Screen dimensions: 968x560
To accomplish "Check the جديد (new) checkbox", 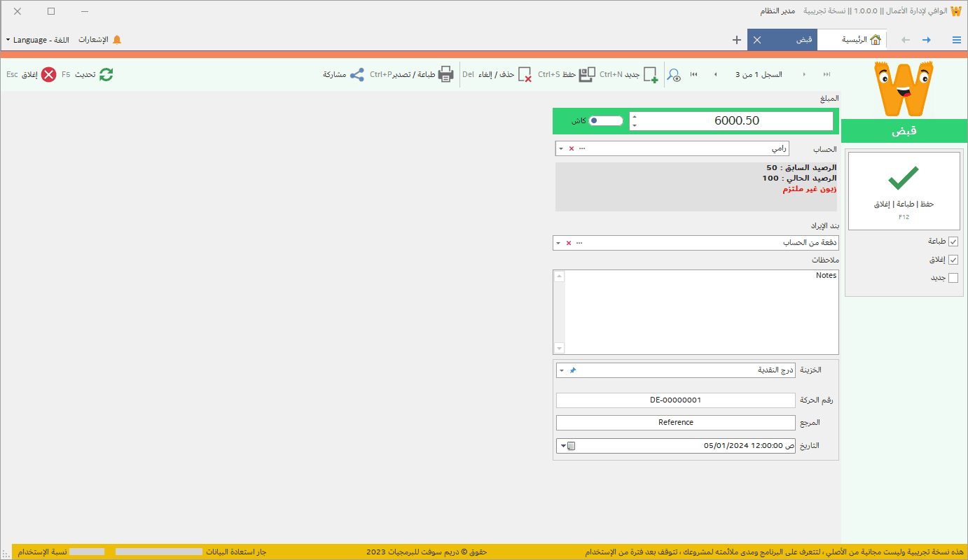I will (x=953, y=278).
